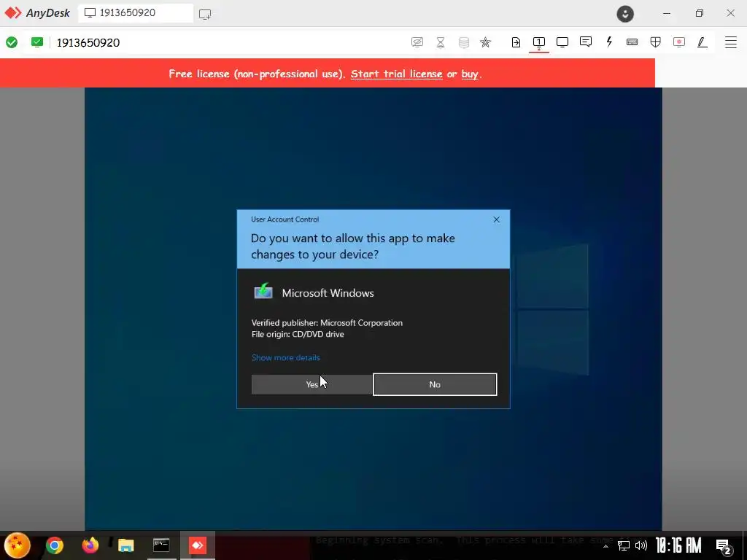Click the star favorites icon
The height and width of the screenshot is (560, 747).
(x=485, y=42)
